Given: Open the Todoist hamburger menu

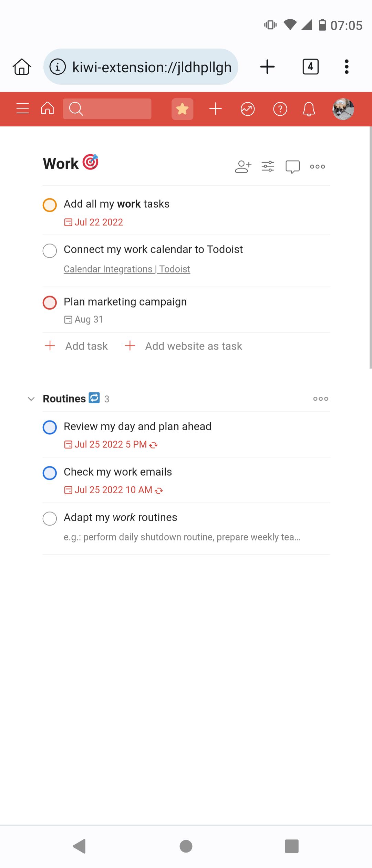Looking at the screenshot, I should [x=22, y=109].
